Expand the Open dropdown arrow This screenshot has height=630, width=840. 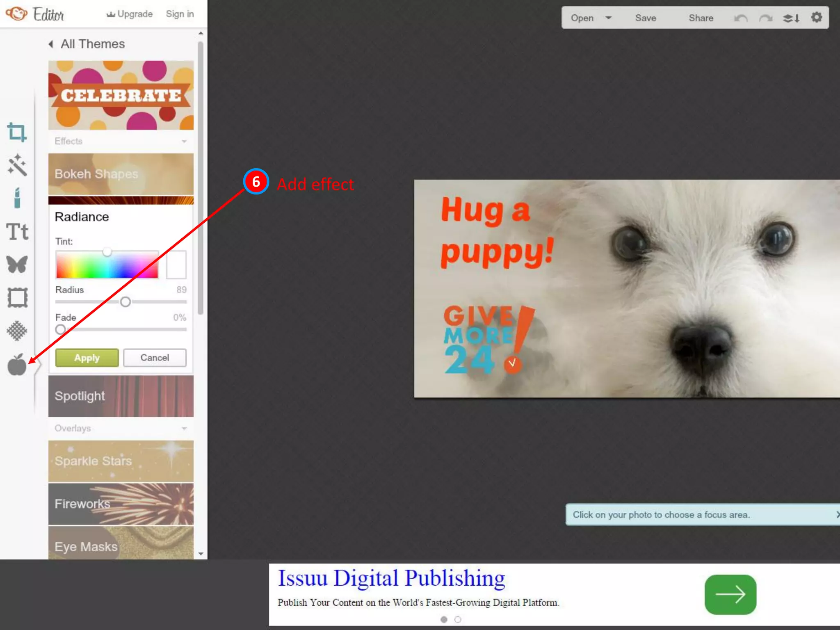(608, 18)
